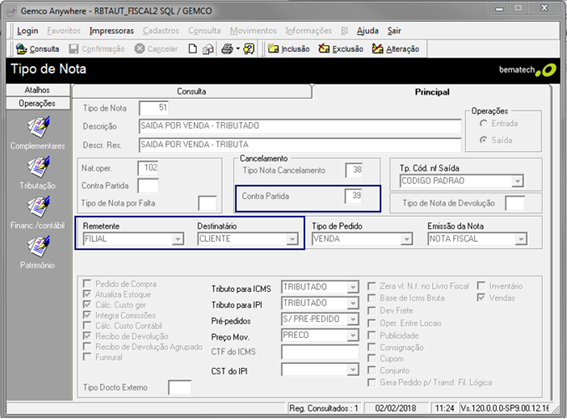The width and height of the screenshot is (567, 419).
Task: Open the Emissão da Nota dropdown
Action: coord(521,239)
